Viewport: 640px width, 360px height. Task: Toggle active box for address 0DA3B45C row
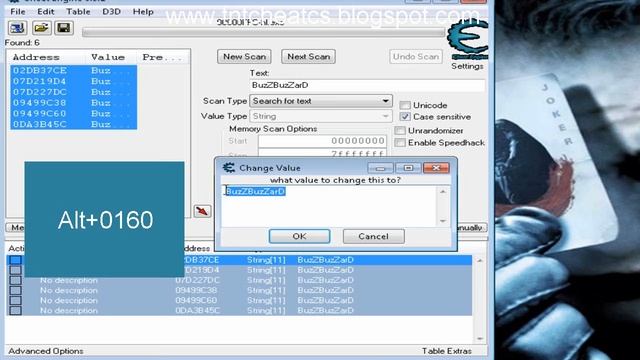[16, 310]
